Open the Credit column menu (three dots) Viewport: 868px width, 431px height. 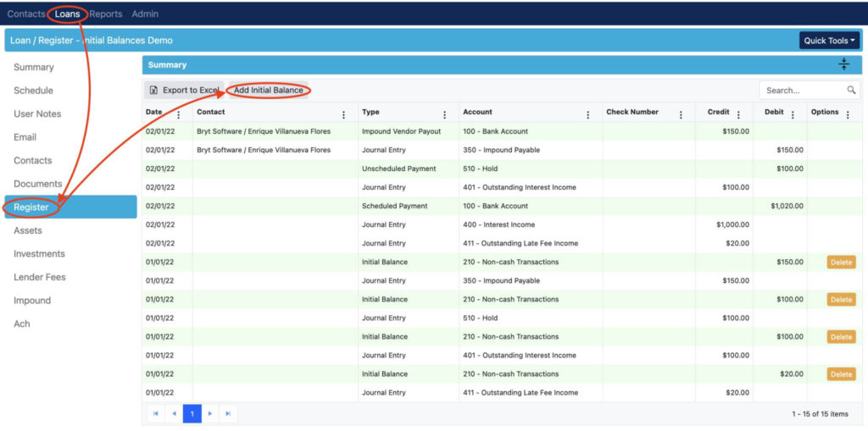(738, 114)
